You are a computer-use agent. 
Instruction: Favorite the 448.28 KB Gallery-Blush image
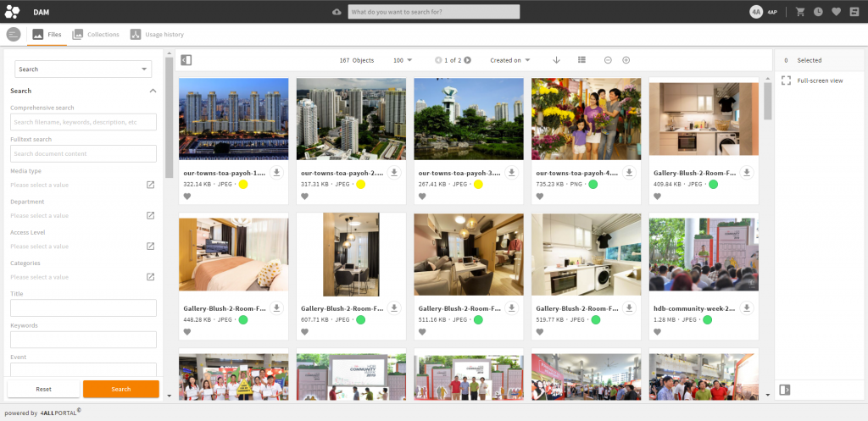187,332
